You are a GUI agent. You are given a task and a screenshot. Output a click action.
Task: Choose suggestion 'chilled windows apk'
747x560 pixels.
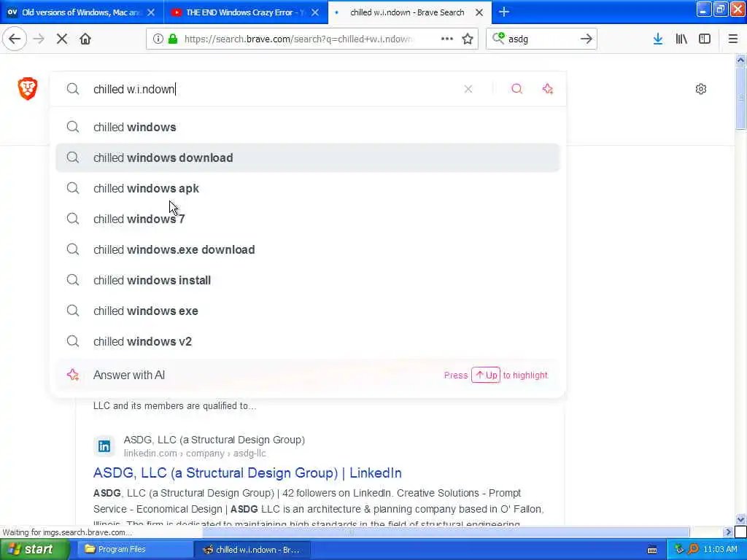pyautogui.click(x=308, y=189)
